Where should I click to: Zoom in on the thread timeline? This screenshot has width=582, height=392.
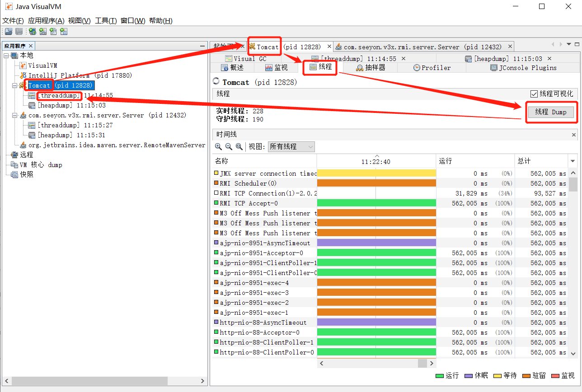pyautogui.click(x=218, y=147)
